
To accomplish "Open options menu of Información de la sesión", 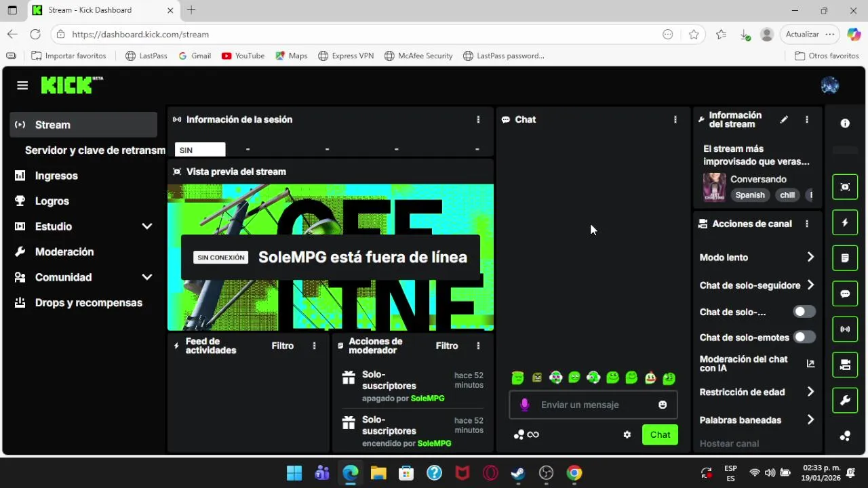I will (x=478, y=119).
